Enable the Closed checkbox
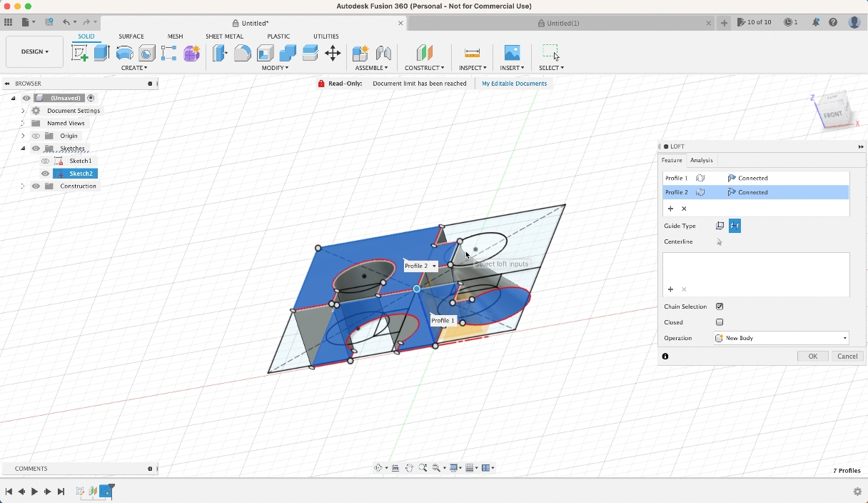Screen dimensions: 868x503 click(x=720, y=322)
